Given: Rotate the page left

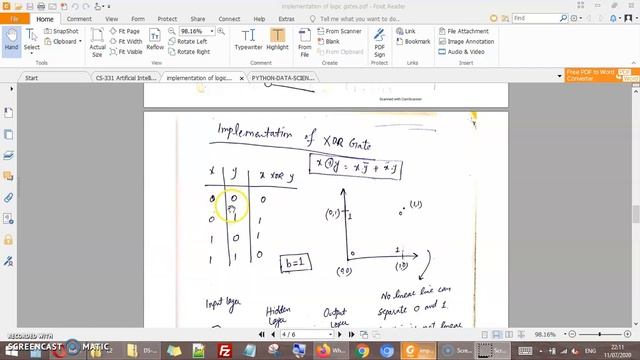Looking at the screenshot, I should tap(188, 41).
